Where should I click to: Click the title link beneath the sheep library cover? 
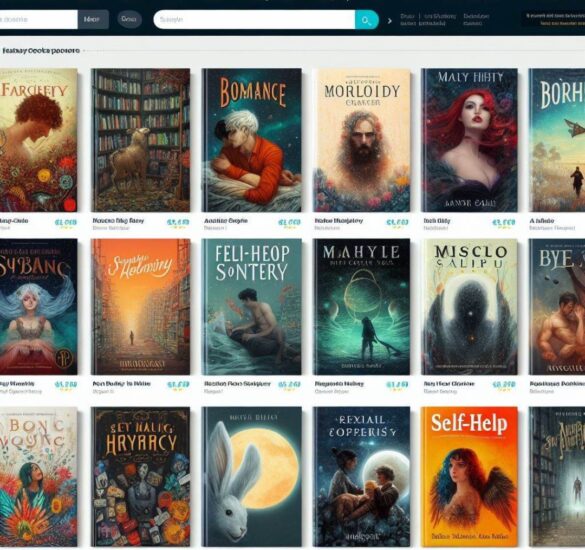(118, 221)
